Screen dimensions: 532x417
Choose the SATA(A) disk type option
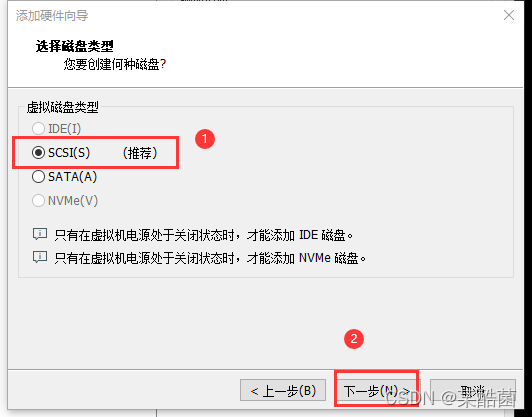38,177
